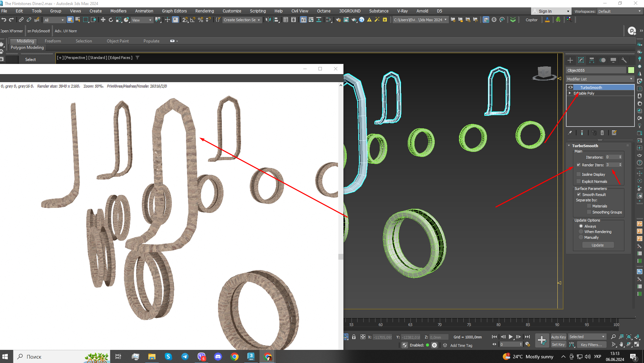Open the Hierarchy panel tab
The image size is (644, 363).
(x=592, y=60)
